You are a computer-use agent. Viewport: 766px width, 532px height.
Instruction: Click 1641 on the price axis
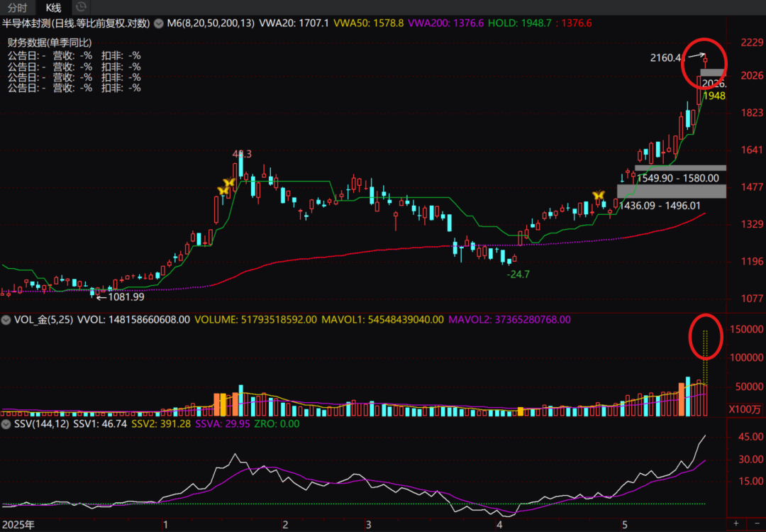[x=752, y=150]
